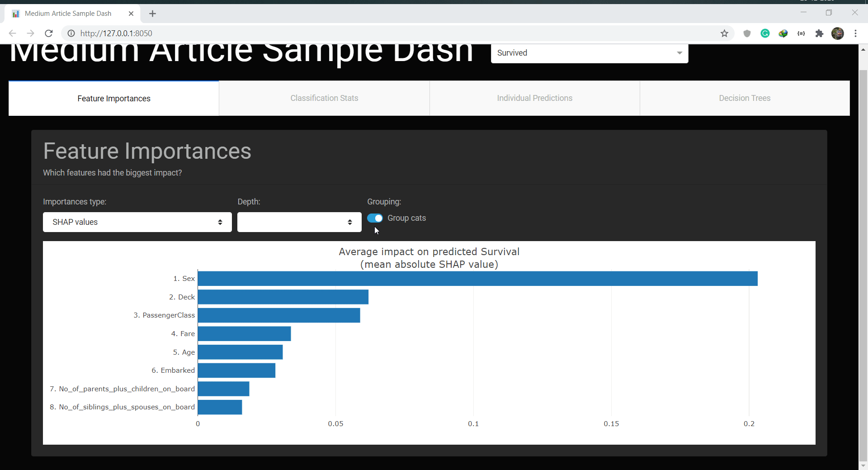Open the Depth dropdown
Image resolution: width=868 pixels, height=470 pixels.
pyautogui.click(x=299, y=222)
